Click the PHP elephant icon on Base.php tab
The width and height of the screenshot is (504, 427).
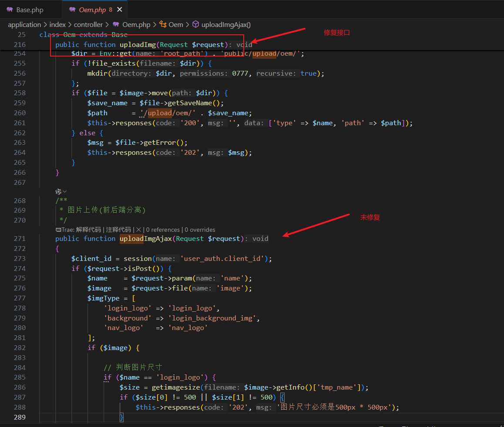point(10,10)
